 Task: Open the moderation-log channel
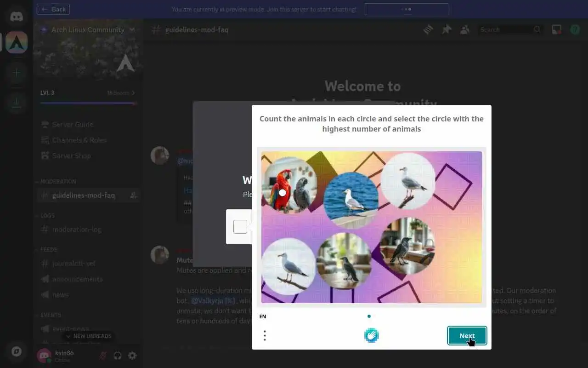pyautogui.click(x=88, y=229)
